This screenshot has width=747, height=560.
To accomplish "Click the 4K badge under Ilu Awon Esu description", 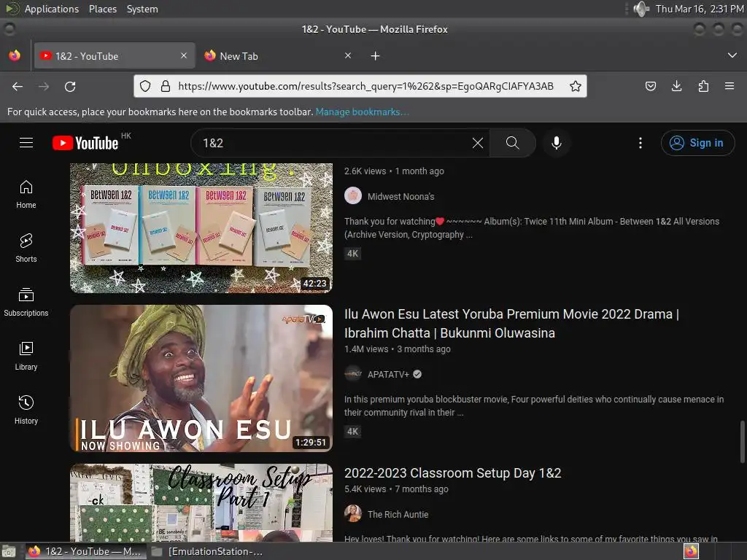I will pos(352,432).
